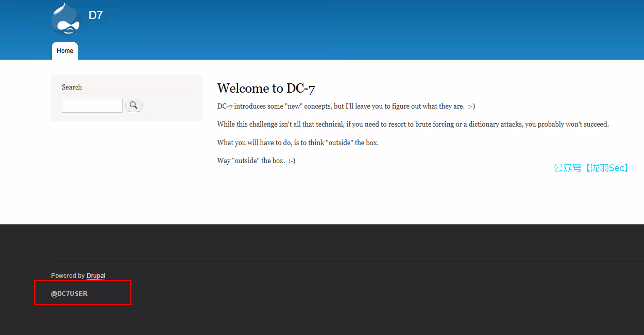This screenshot has height=335, width=644.
Task: Click the Drupal droplet logo
Action: (66, 20)
